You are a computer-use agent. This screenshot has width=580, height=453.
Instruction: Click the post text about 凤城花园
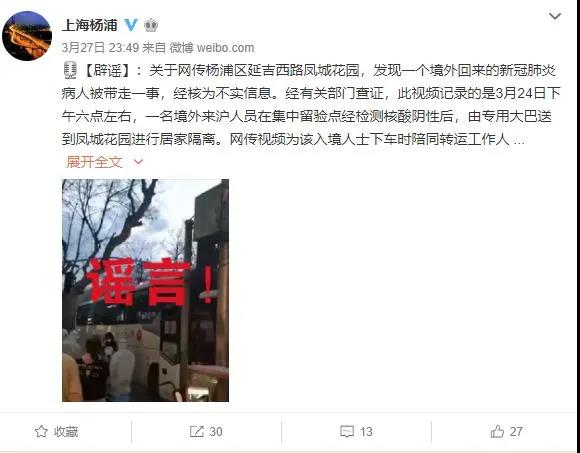(x=311, y=105)
